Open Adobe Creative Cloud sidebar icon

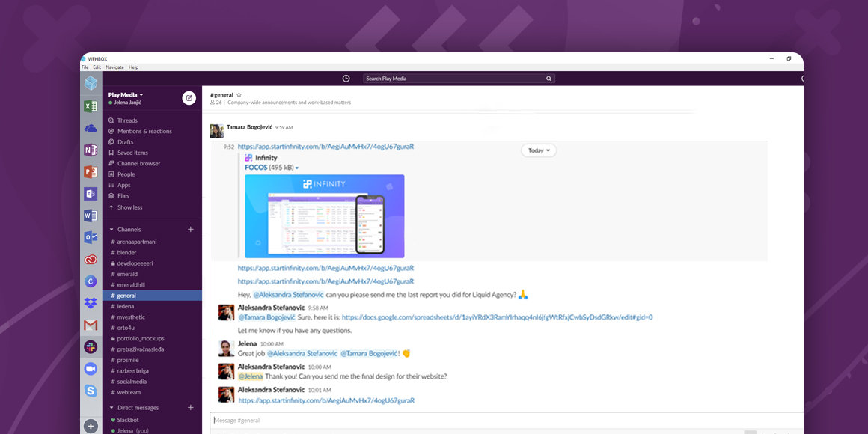[x=91, y=260]
